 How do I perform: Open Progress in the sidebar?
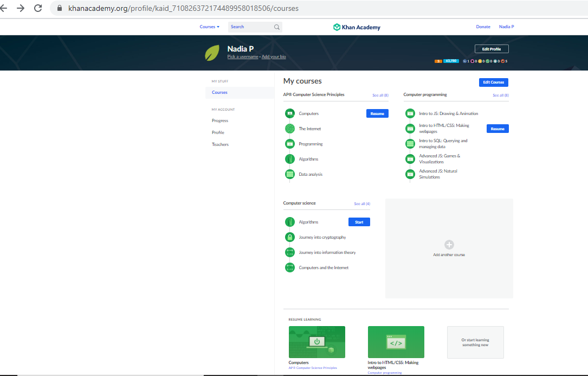point(219,120)
